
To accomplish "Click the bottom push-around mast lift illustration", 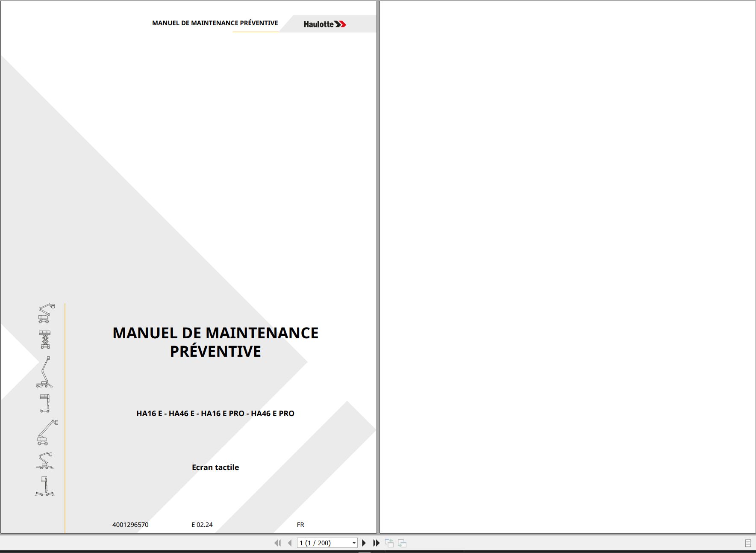I will [x=45, y=486].
